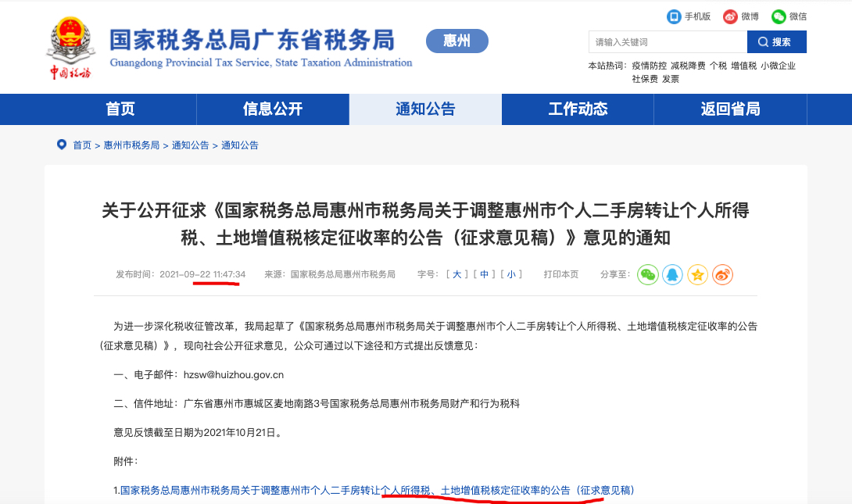This screenshot has width=852, height=504.
Task: Type in the keyword search box
Action: [x=667, y=42]
